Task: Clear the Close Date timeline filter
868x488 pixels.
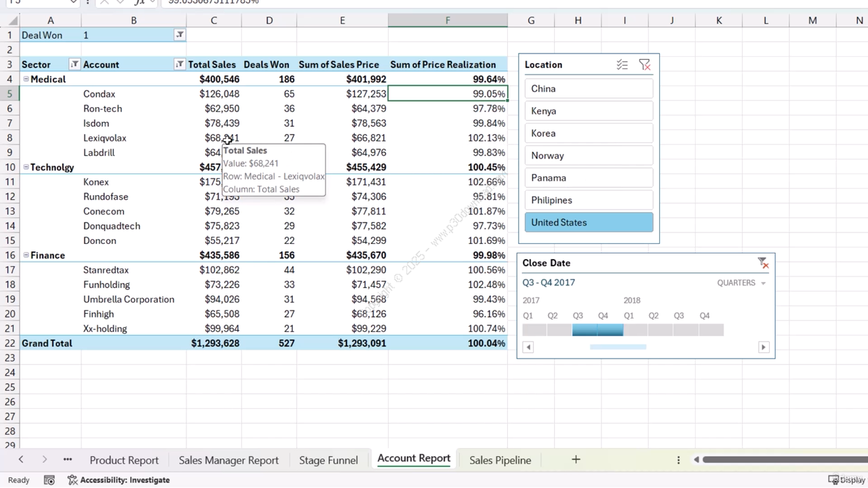Action: coord(763,263)
